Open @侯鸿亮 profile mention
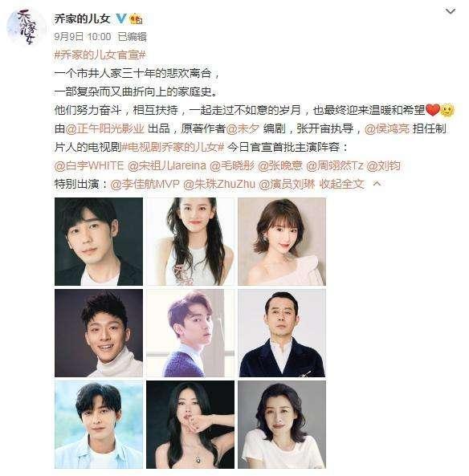The height and width of the screenshot is (476, 469). pyautogui.click(x=386, y=128)
